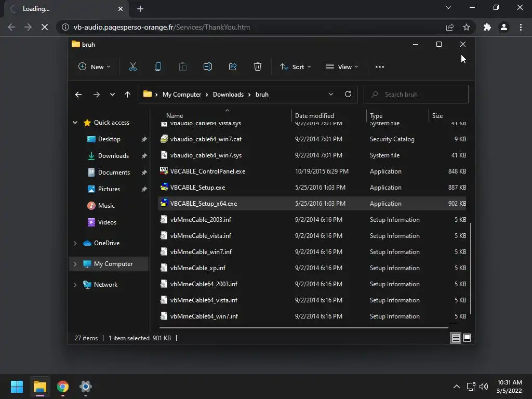532x399 pixels.
Task: Show hidden system tray icons
Action: (x=457, y=387)
